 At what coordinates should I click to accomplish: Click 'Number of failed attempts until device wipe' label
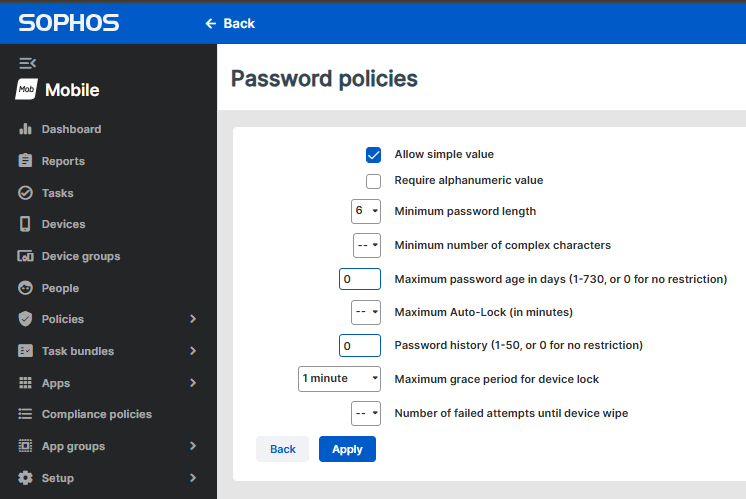(511, 413)
